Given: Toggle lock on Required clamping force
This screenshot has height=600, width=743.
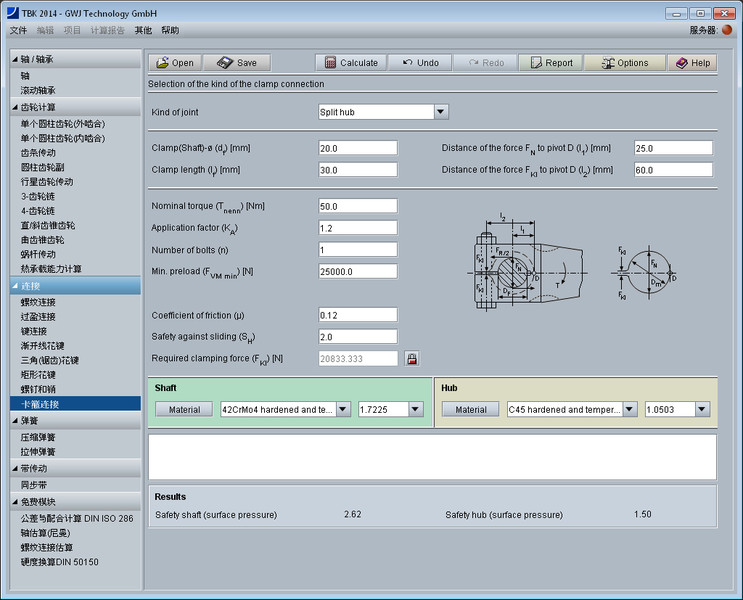Looking at the screenshot, I should coord(411,358).
